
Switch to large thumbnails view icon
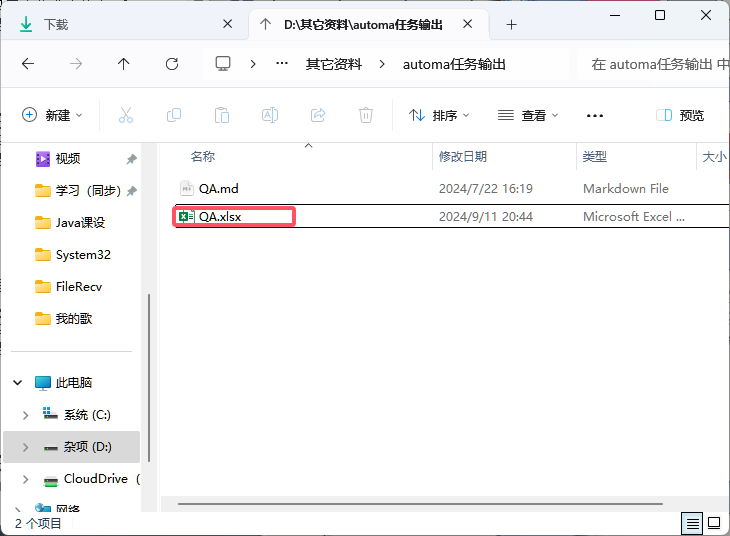(714, 523)
